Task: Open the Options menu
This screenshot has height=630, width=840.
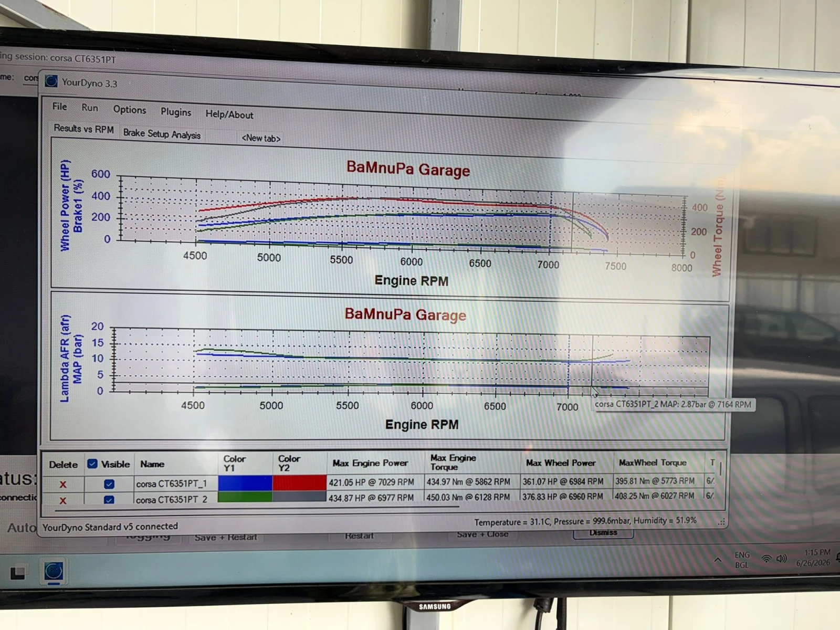Action: (x=130, y=110)
